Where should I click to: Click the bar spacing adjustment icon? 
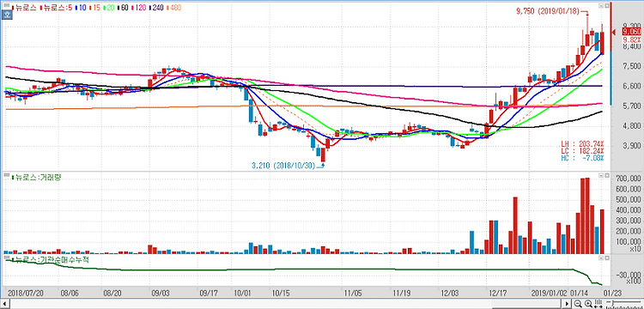pyautogui.click(x=598, y=303)
